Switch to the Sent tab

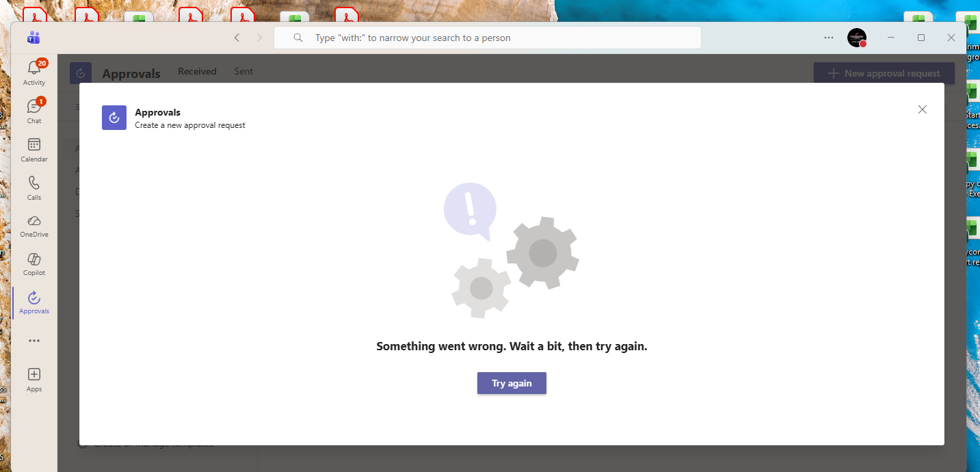click(243, 71)
